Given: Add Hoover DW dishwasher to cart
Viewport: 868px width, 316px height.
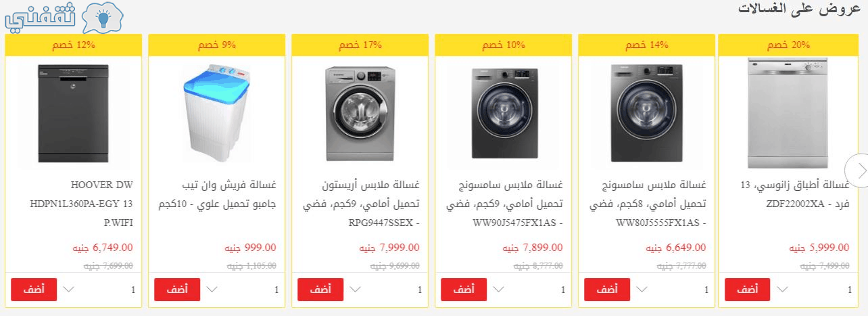Looking at the screenshot, I should (x=33, y=290).
